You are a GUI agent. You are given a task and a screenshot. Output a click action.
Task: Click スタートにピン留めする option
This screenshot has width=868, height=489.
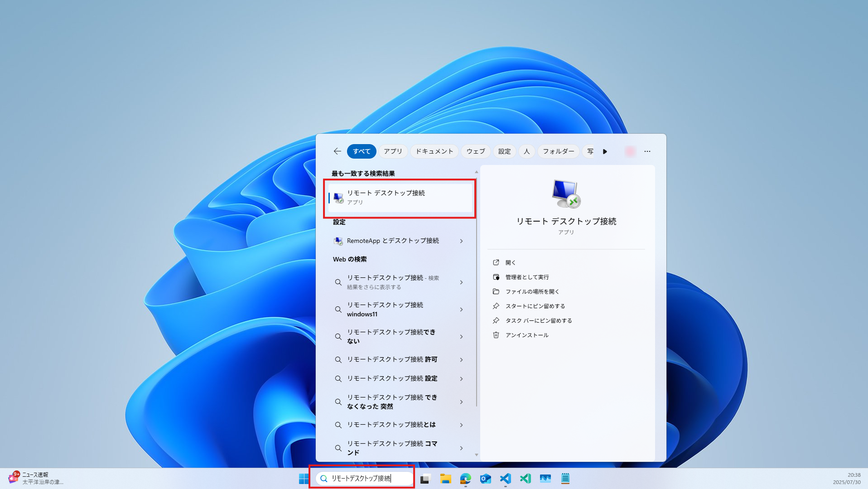coord(535,306)
